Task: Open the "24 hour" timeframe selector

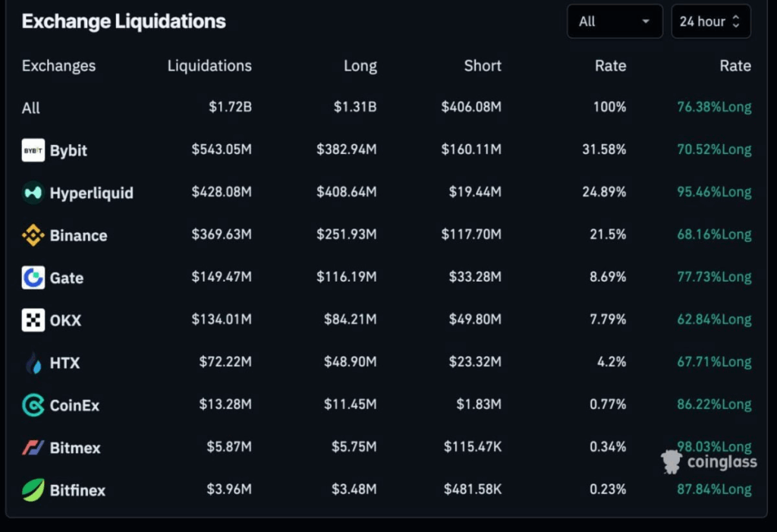Action: (x=710, y=21)
